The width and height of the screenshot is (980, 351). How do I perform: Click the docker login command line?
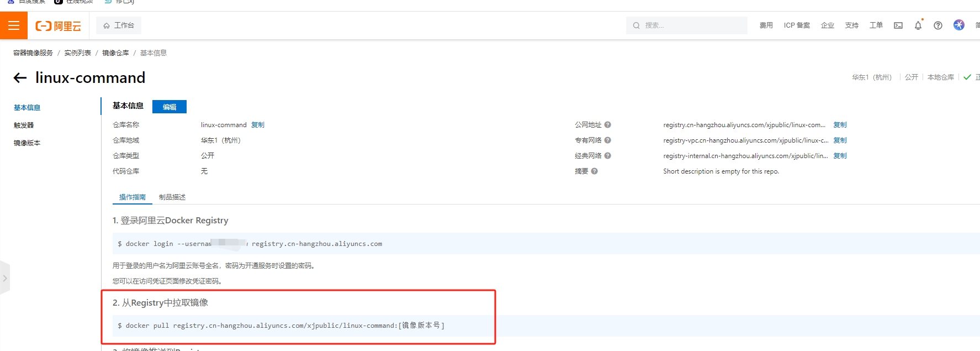coord(250,244)
